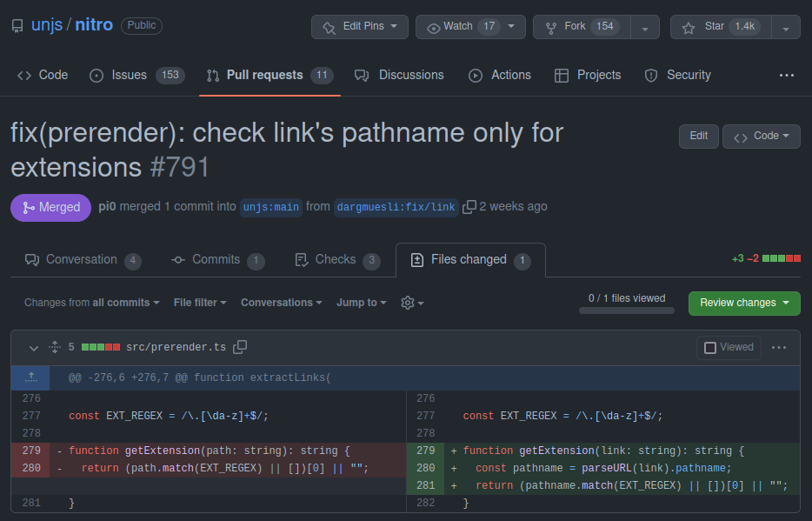Open the nitro repository link
This screenshot has width=812, height=521.
[94, 25]
